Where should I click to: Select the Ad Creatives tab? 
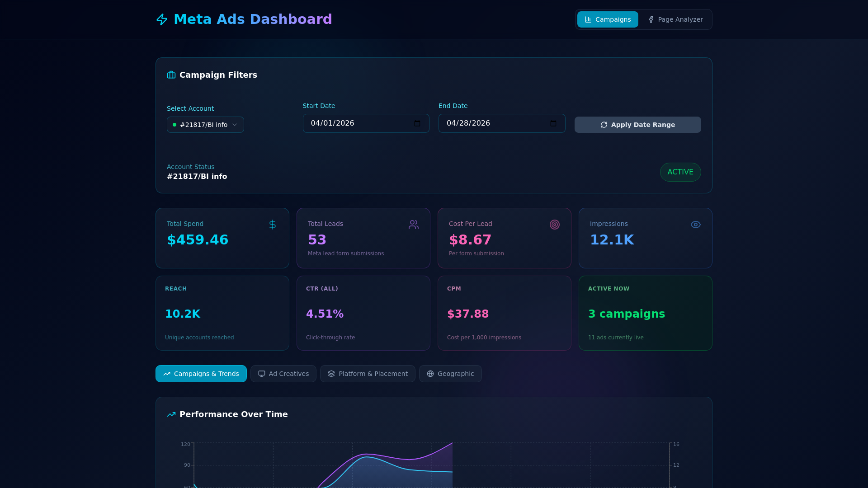pos(283,374)
